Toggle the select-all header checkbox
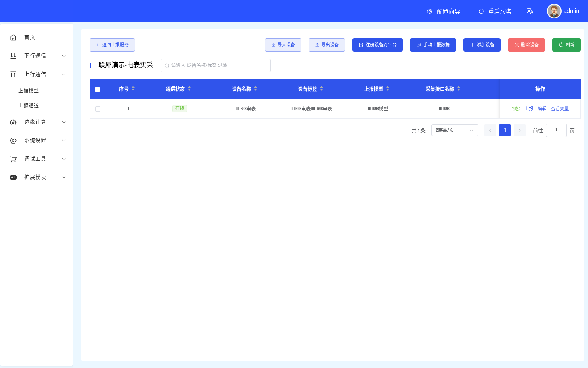This screenshot has height=368, width=588. point(97,89)
